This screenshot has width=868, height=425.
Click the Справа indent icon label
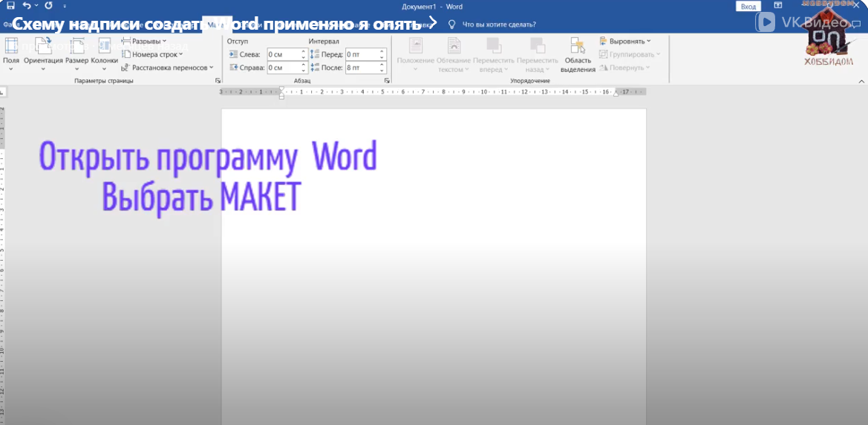point(247,68)
